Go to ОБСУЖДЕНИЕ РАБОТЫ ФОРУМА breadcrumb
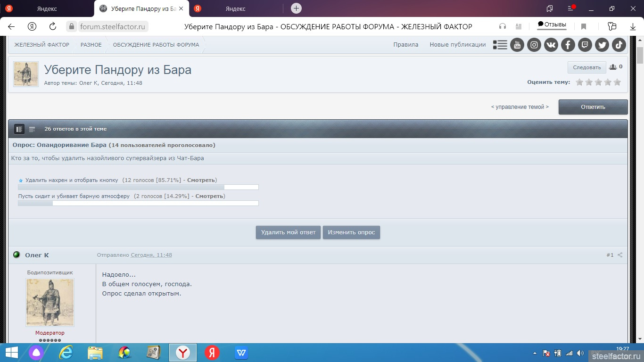 [156, 45]
